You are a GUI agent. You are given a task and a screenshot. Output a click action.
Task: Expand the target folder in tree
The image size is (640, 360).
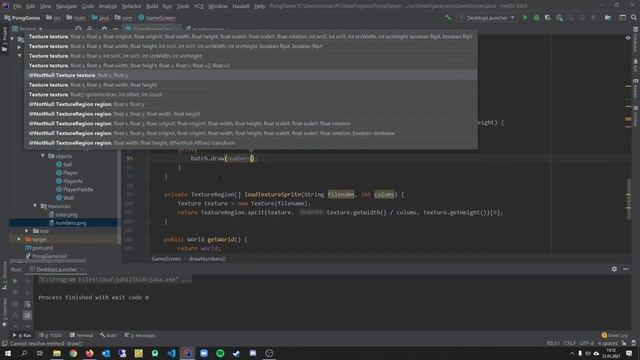coord(19,240)
